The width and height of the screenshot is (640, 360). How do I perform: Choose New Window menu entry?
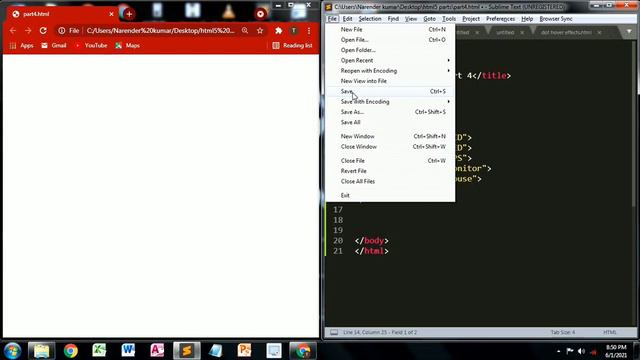tap(390, 136)
